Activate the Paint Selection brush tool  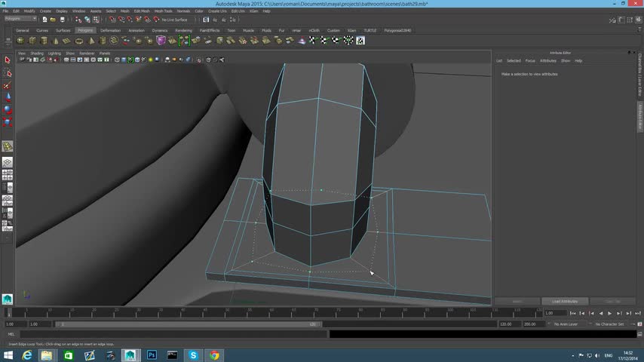click(x=8, y=85)
